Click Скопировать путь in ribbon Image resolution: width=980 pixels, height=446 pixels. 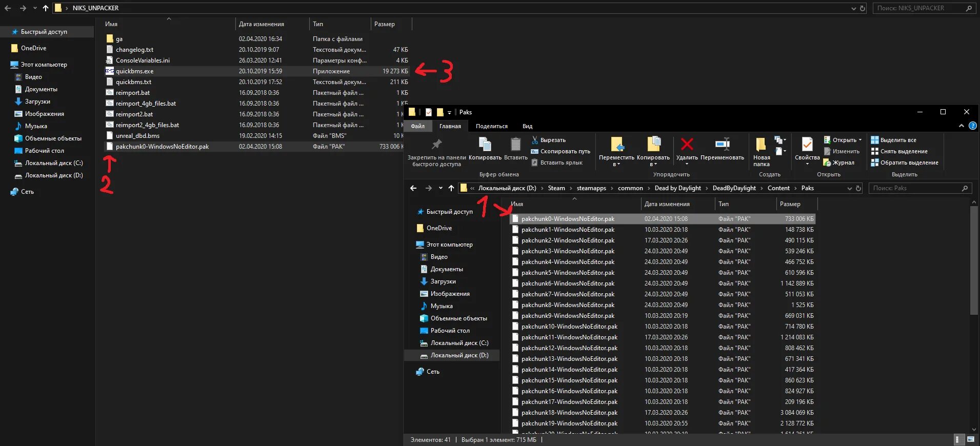561,151
